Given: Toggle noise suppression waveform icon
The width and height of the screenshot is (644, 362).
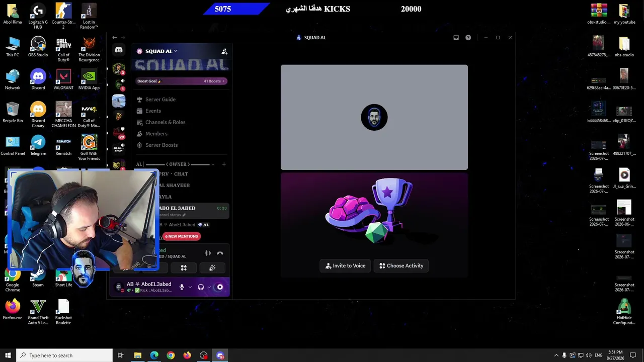Looking at the screenshot, I should [x=208, y=253].
